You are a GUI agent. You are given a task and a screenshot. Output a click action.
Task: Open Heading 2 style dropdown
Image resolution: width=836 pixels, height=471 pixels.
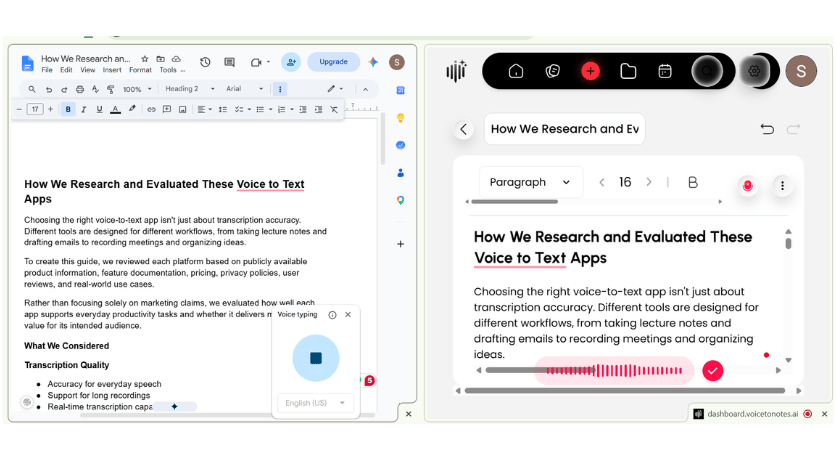click(190, 89)
